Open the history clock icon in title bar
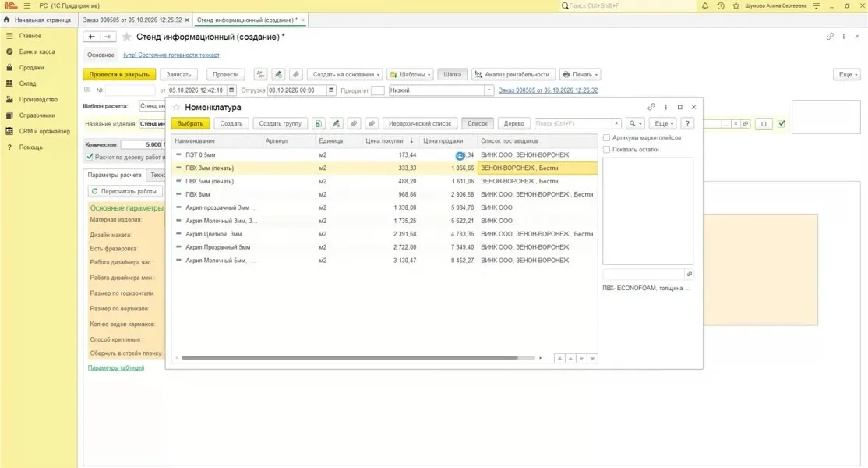Image resolution: width=868 pixels, height=468 pixels. pyautogui.click(x=720, y=5)
